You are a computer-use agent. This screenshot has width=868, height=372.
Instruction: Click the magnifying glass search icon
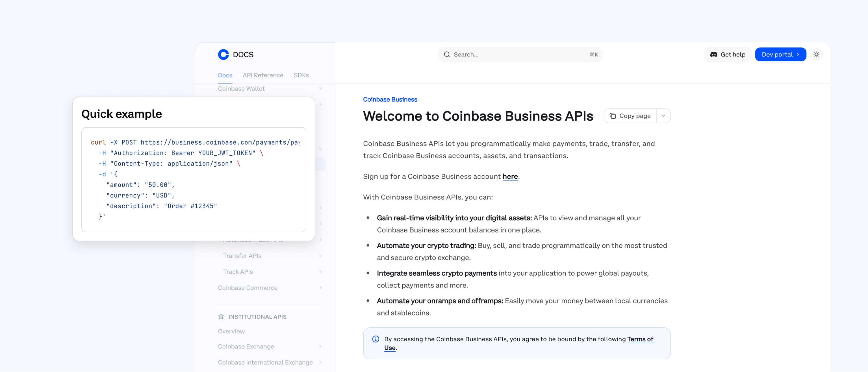coord(447,54)
